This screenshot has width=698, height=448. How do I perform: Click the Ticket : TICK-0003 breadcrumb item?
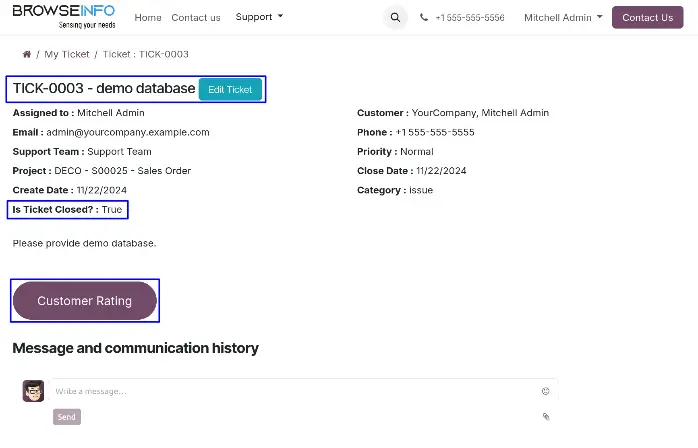146,54
